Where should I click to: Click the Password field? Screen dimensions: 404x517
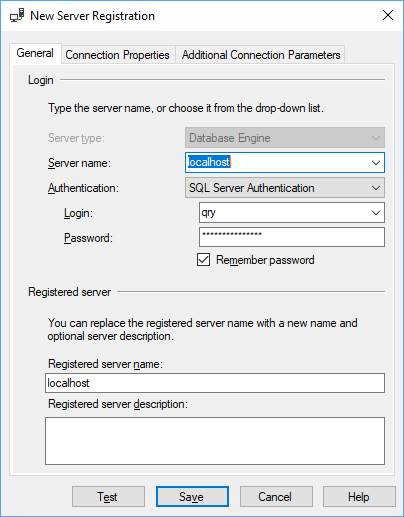(292, 237)
